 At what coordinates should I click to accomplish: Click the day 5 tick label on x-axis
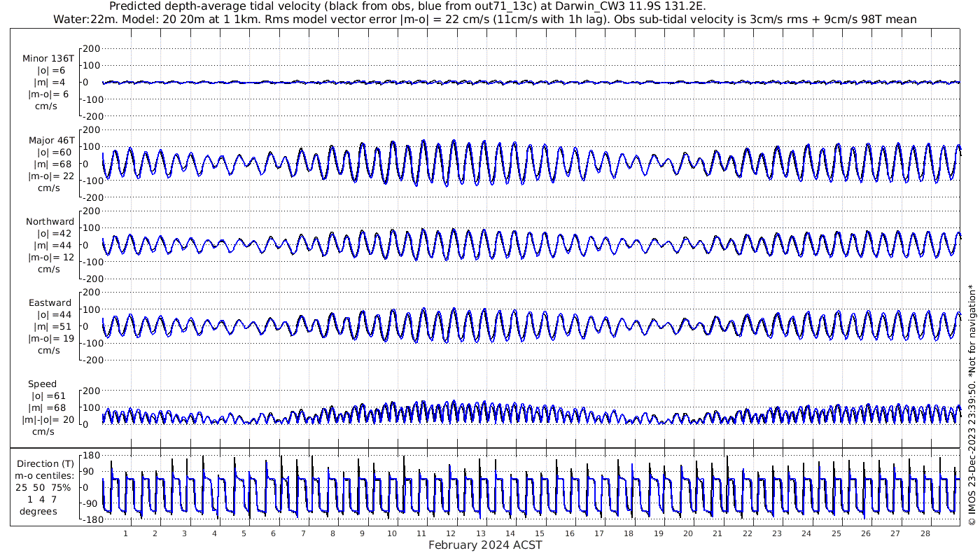click(244, 533)
